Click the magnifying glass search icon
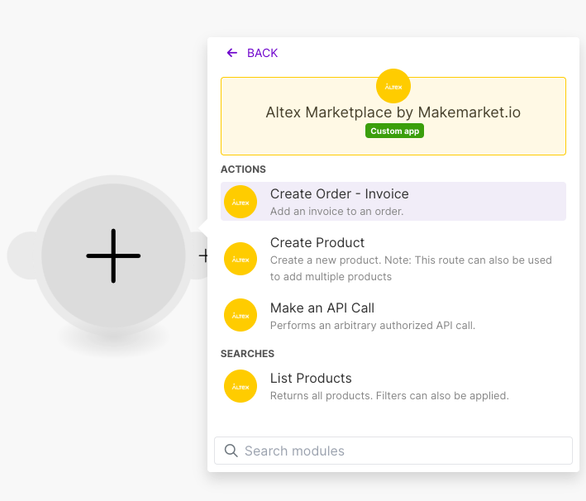Screen dimensions: 586x501 click(231, 451)
